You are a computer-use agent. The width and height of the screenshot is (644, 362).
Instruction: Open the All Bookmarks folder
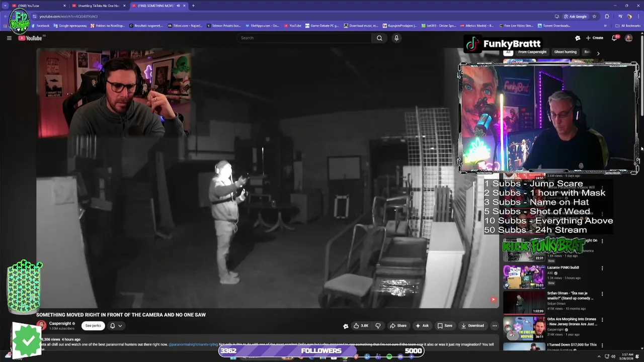[x=628, y=26]
